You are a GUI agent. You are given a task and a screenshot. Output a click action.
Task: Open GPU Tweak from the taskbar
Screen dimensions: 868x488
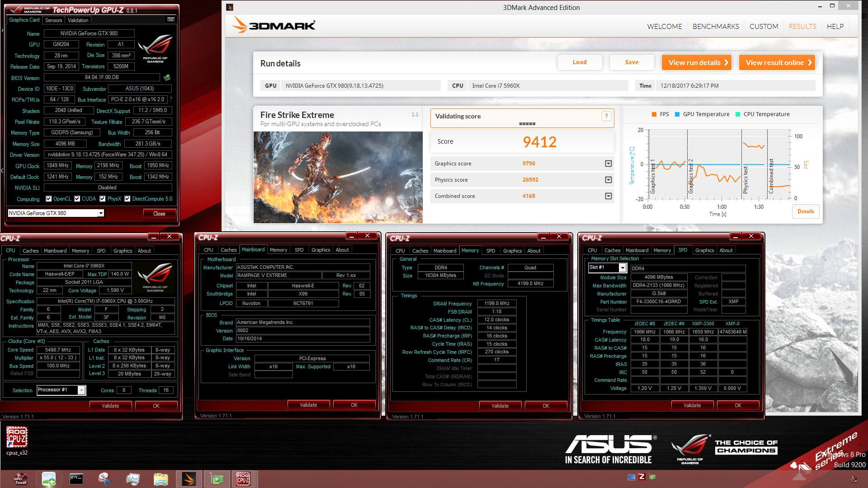(21, 479)
